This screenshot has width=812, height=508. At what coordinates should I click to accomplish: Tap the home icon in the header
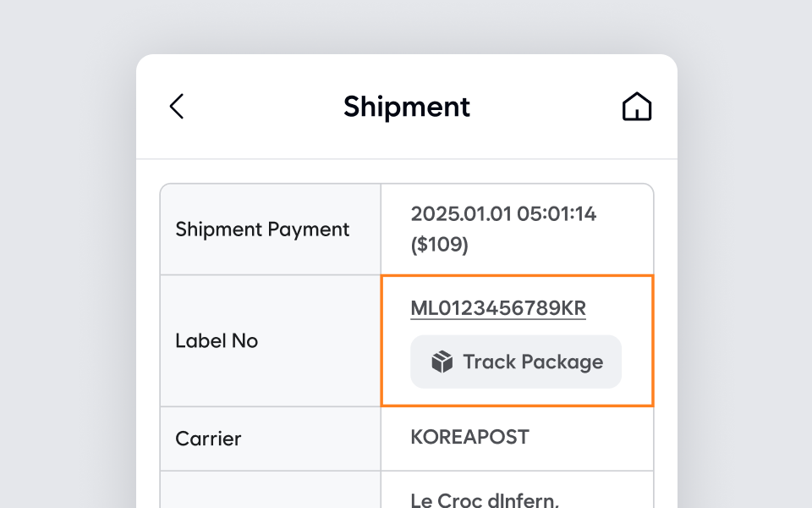[x=637, y=107]
